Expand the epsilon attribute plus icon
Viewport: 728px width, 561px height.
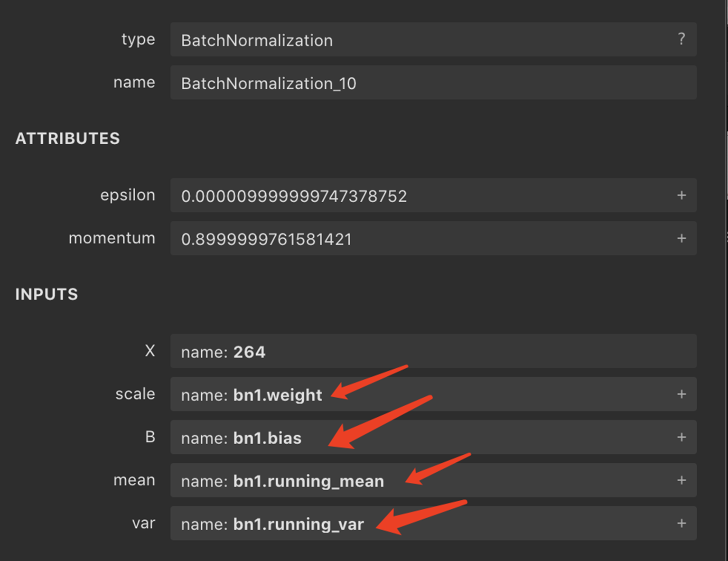click(681, 195)
